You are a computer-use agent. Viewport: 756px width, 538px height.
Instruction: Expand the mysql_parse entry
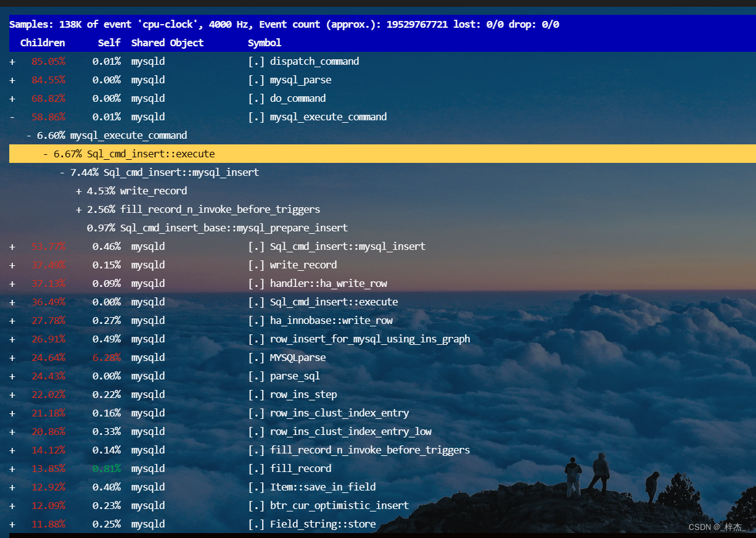coord(12,80)
